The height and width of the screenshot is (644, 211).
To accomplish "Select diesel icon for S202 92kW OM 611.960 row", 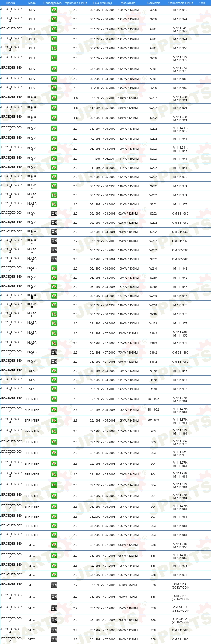I will click(x=54, y=213).
